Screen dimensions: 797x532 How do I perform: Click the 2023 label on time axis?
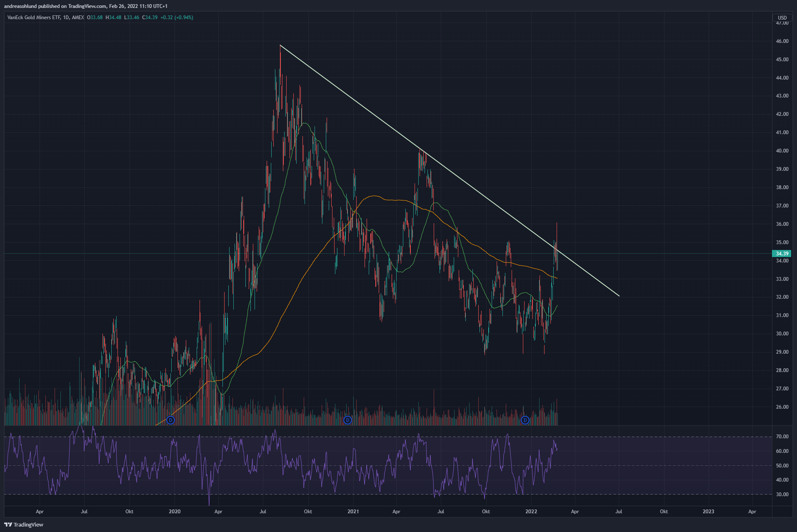(708, 511)
